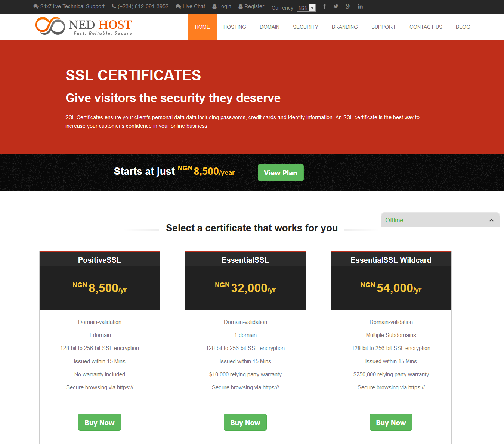Open the Hosting menu
Viewport: 504px width, 448px height.
(x=235, y=27)
